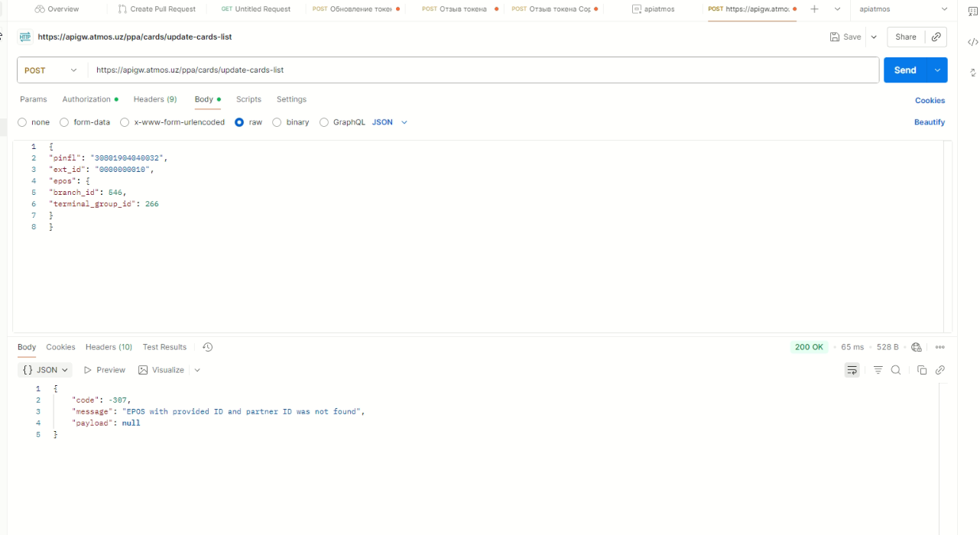Click the "payload": null line in response
980x535 pixels.
click(105, 423)
